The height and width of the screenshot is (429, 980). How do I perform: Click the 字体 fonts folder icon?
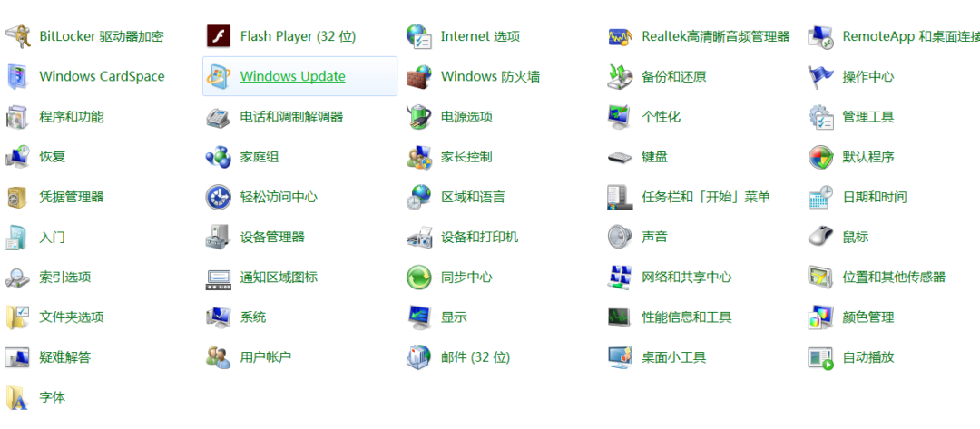pos(17,397)
